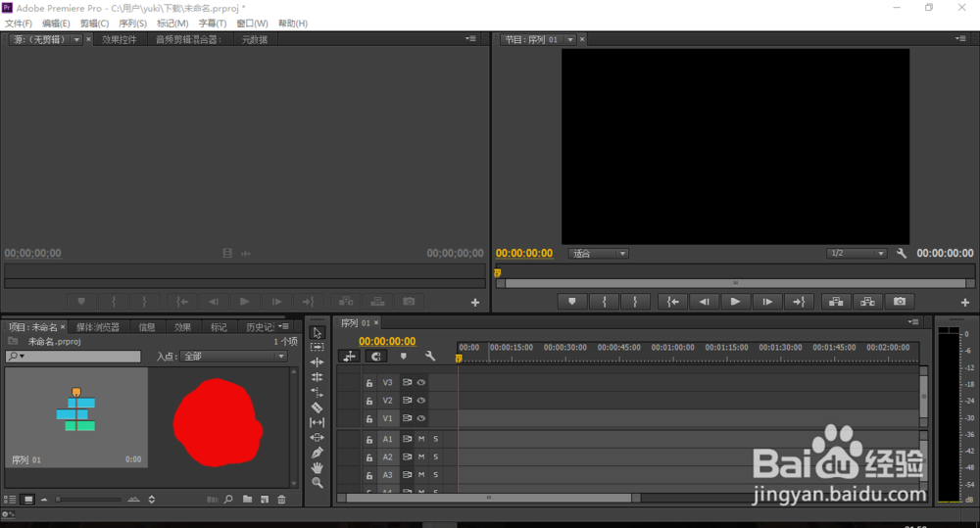Open the 文件(F) menu
This screenshot has width=980, height=528.
pos(18,24)
